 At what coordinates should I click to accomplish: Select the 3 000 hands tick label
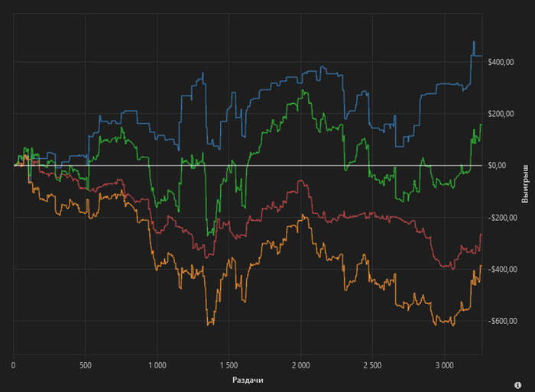tap(445, 365)
